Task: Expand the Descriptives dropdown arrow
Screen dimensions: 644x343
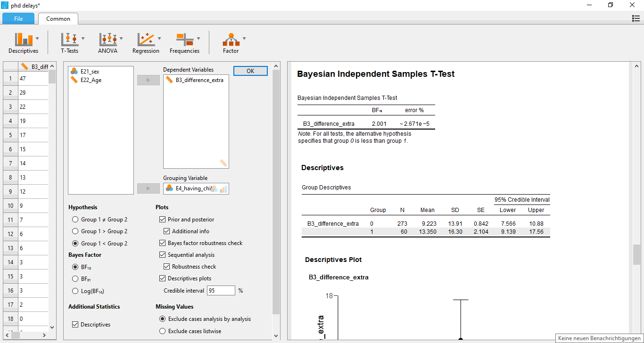Action: click(37, 39)
